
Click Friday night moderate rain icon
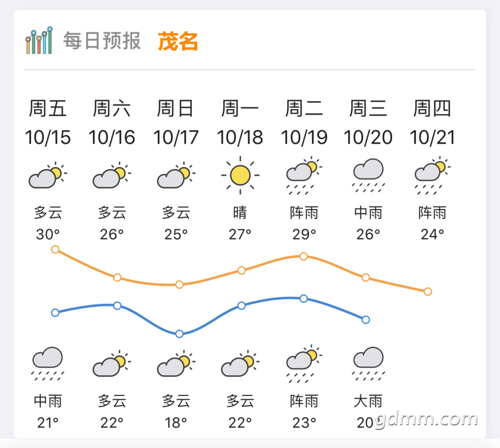[48, 364]
